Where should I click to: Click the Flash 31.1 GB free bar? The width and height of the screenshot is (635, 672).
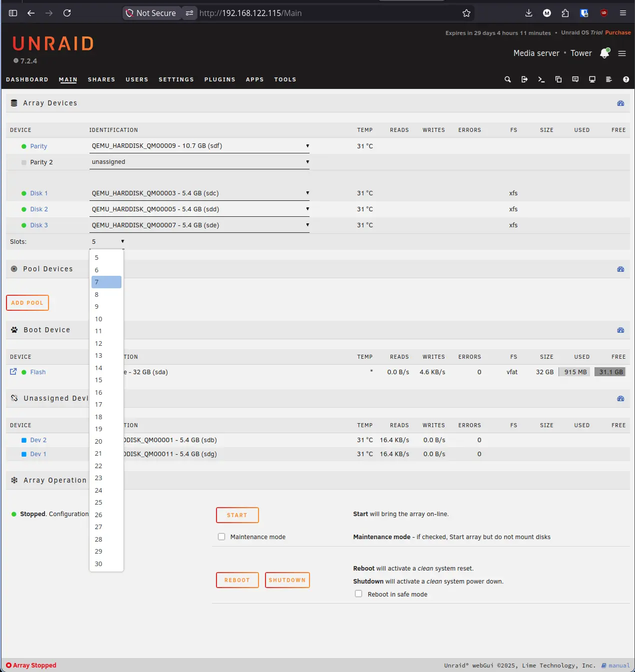point(610,372)
